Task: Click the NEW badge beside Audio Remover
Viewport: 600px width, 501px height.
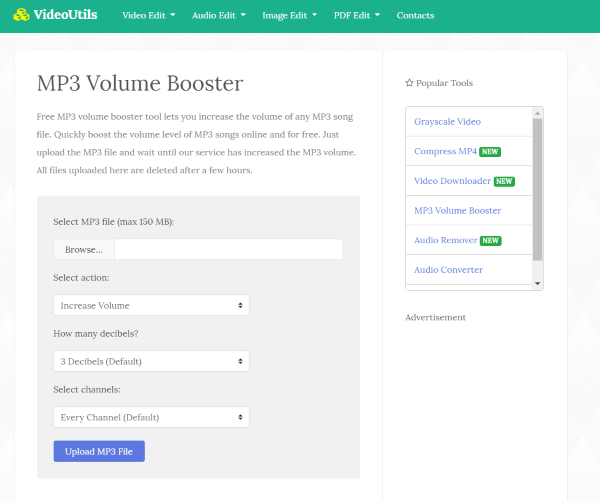Action: point(491,240)
